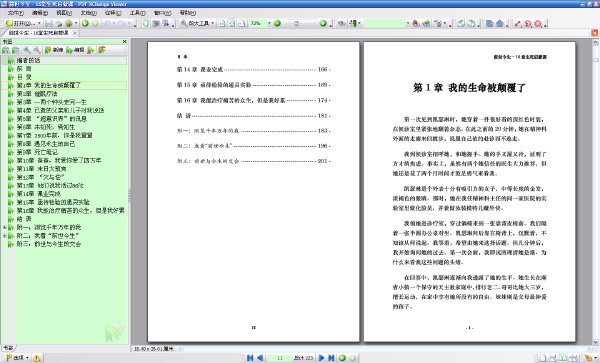Viewport: 600px width, 363px height.
Task: Open the zoom percentage dropdown showing 72%
Action: click(x=269, y=23)
